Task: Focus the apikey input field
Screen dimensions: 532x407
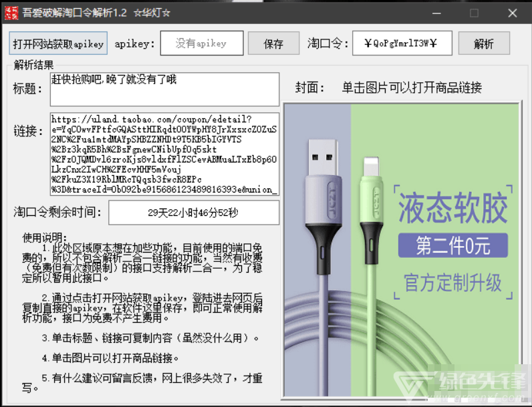Action: [202, 43]
